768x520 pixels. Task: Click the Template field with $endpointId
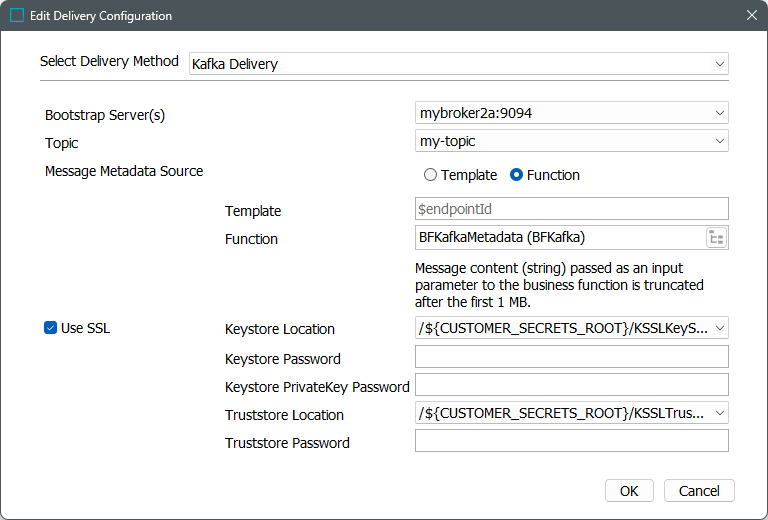point(571,209)
